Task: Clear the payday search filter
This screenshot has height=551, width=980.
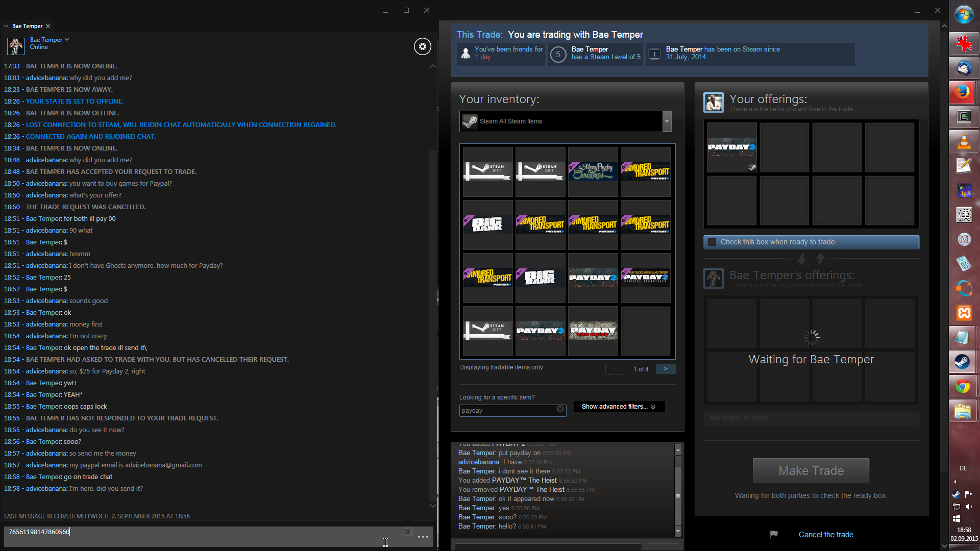Action: tap(560, 409)
